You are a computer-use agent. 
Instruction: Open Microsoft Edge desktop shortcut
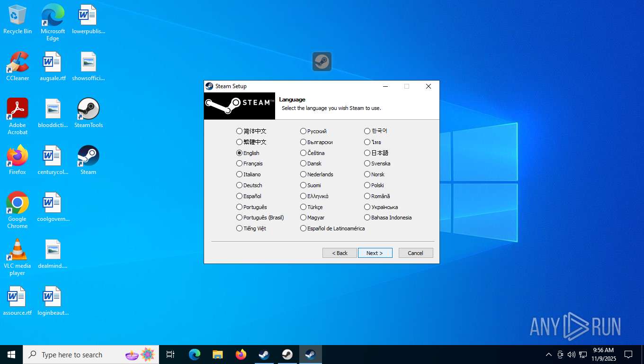[x=53, y=23]
